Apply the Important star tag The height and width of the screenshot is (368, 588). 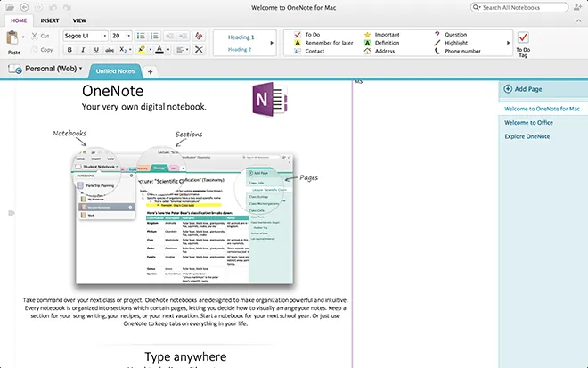tap(381, 35)
